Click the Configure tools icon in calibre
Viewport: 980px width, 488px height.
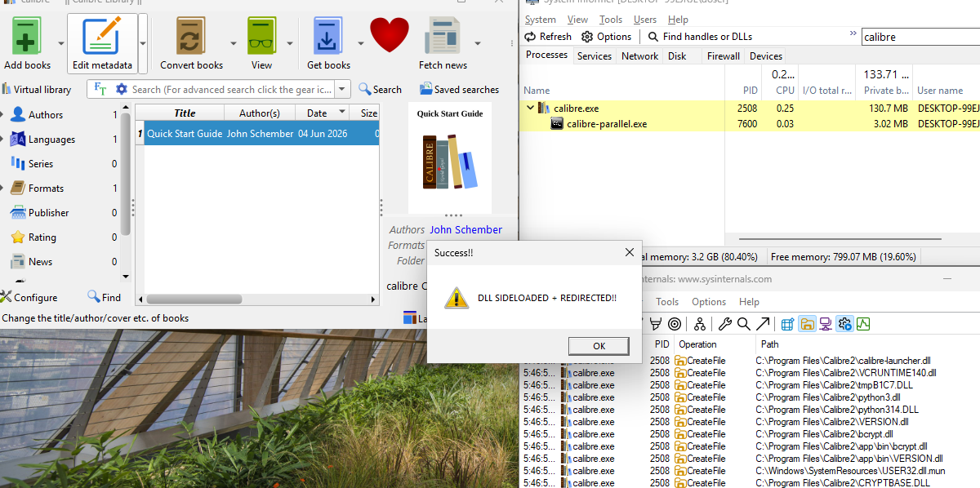[6, 297]
